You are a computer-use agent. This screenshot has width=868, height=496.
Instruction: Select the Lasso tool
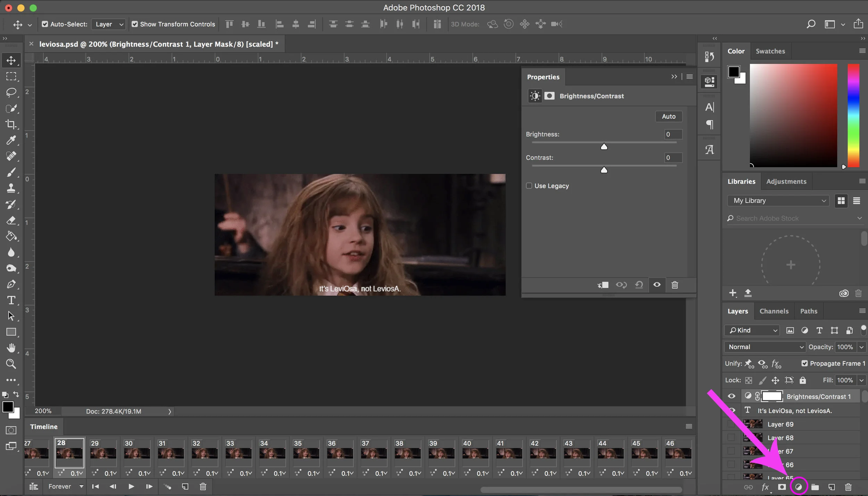click(11, 92)
